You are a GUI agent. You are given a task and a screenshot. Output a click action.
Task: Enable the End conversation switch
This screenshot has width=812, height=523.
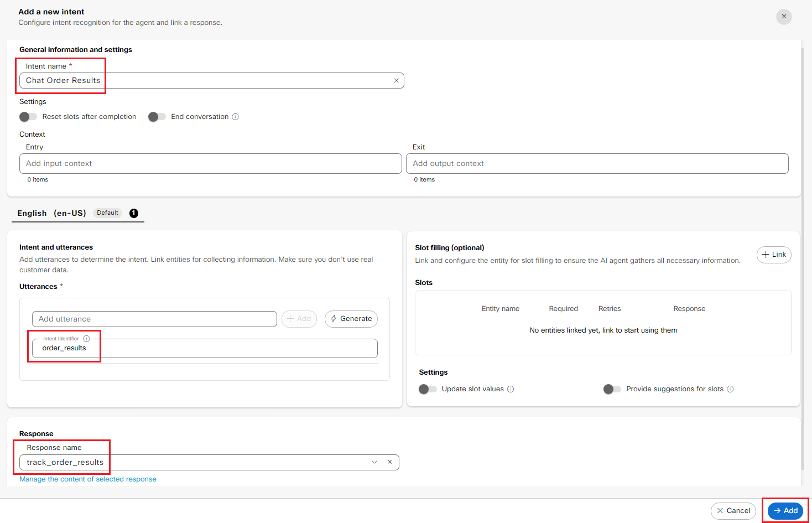(157, 117)
